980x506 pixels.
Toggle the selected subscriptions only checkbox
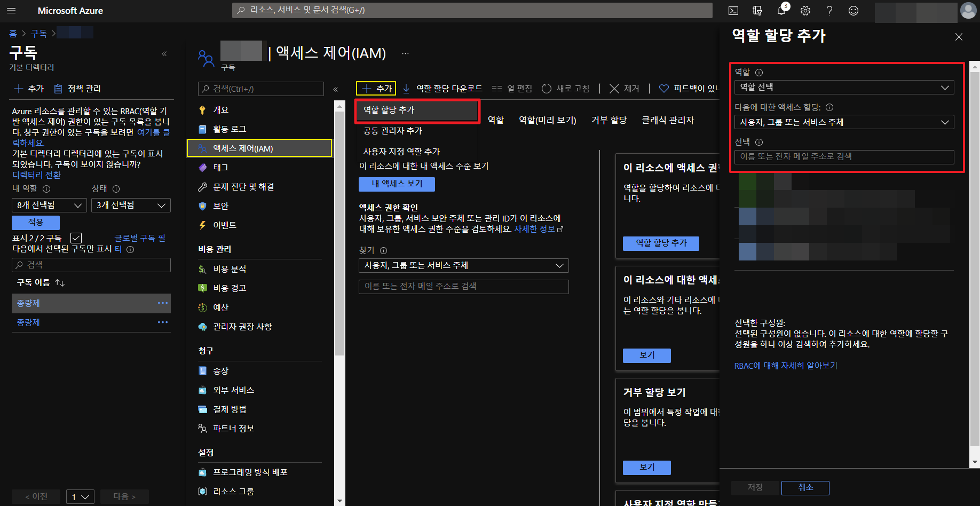pos(76,238)
